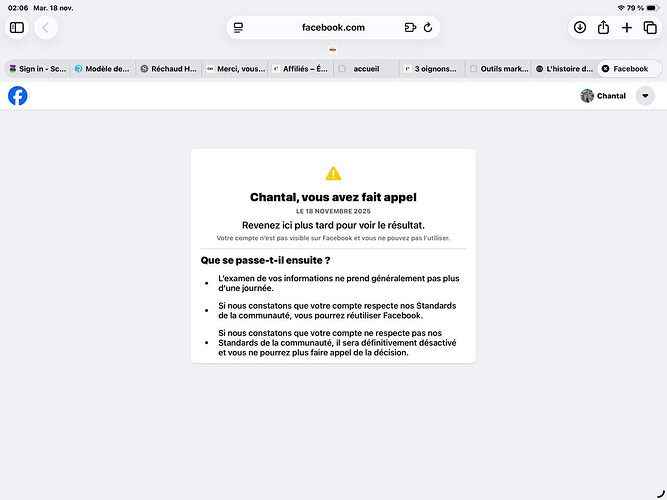Tap the facebook.com address field
This screenshot has width=667, height=500.
[333, 28]
